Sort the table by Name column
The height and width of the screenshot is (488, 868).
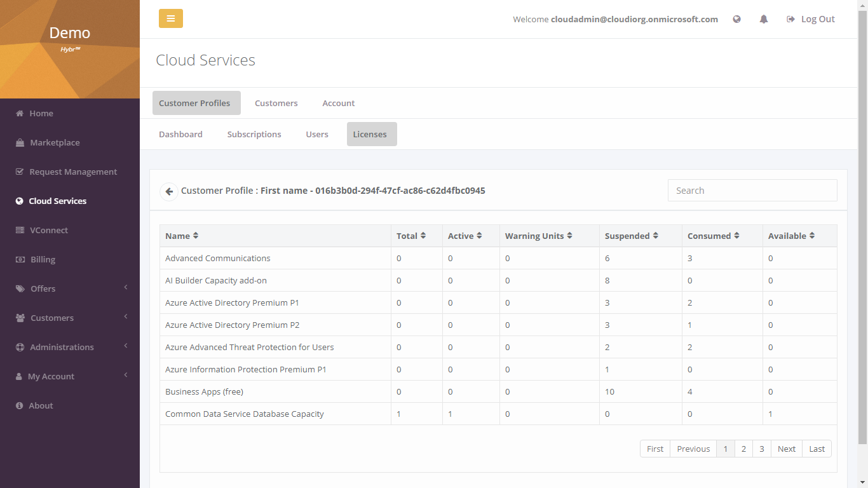pyautogui.click(x=180, y=236)
